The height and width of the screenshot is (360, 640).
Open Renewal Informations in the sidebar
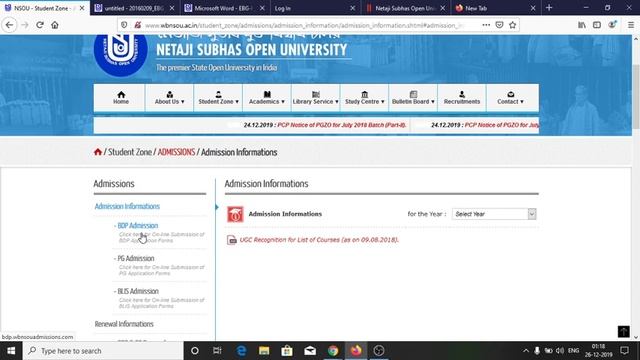[x=124, y=324]
